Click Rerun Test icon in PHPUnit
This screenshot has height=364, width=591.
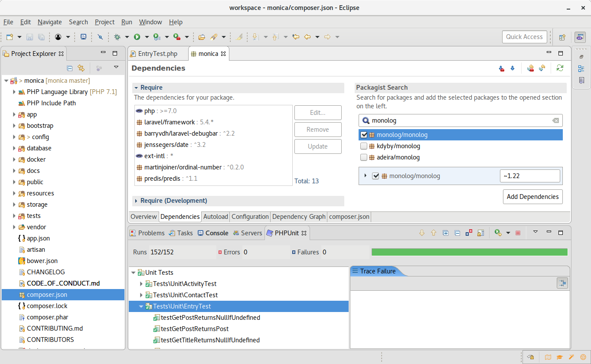pyautogui.click(x=498, y=233)
